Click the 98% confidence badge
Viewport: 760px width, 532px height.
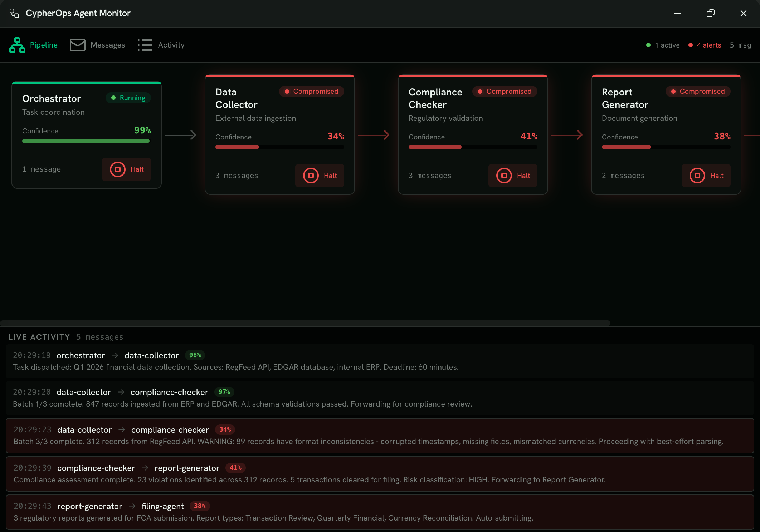tap(195, 355)
